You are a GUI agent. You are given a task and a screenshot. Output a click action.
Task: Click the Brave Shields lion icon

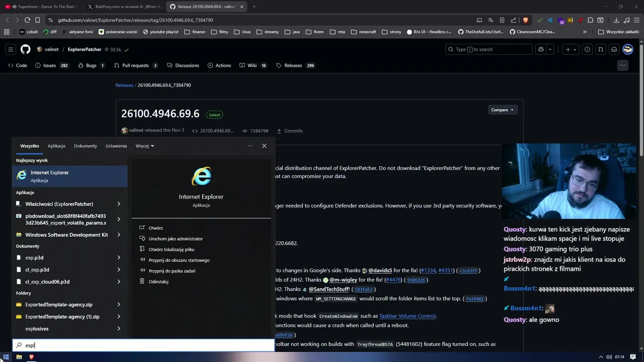pos(526,20)
